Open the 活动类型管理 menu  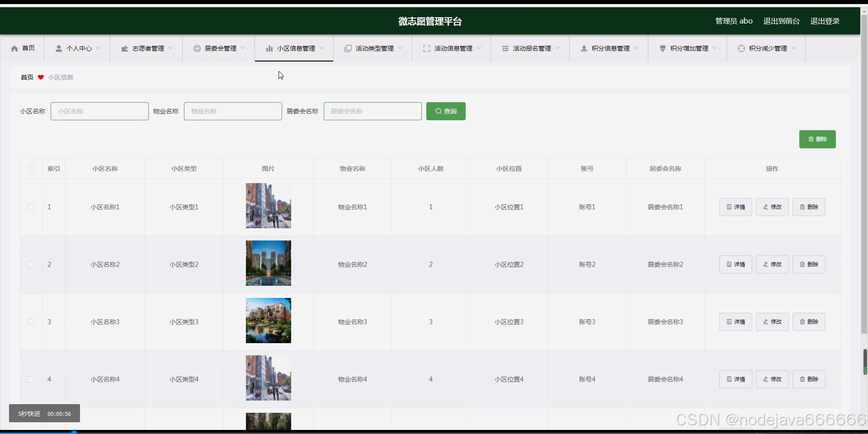coord(373,48)
